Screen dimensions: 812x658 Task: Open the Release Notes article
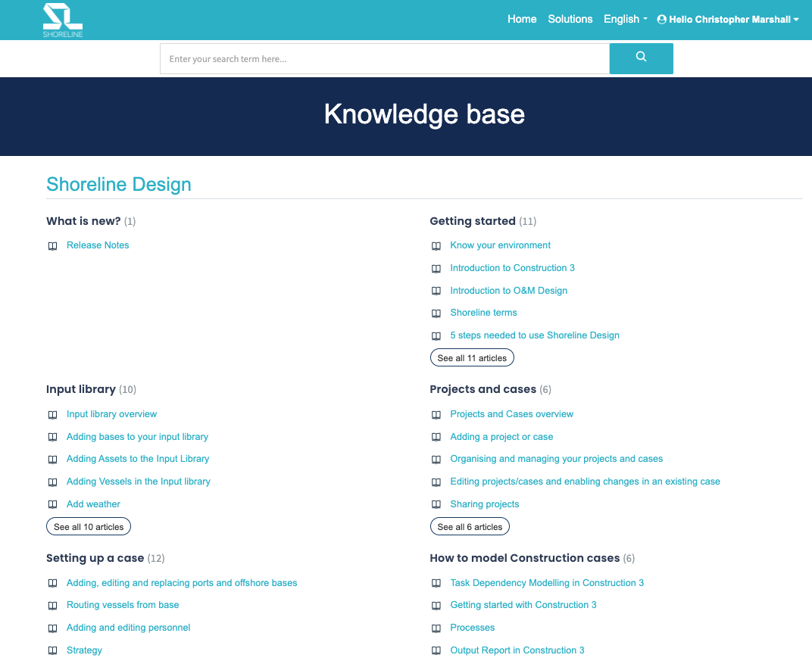click(98, 245)
